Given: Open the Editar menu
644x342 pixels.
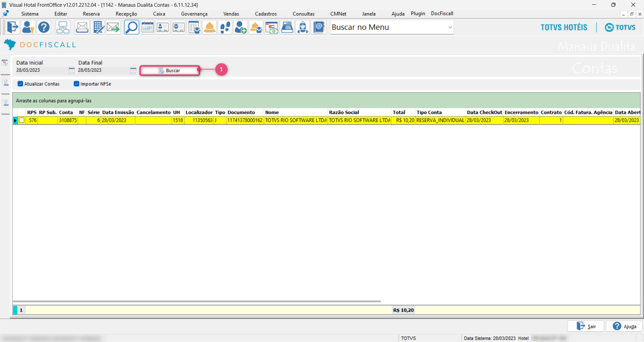Looking at the screenshot, I should [x=61, y=14].
